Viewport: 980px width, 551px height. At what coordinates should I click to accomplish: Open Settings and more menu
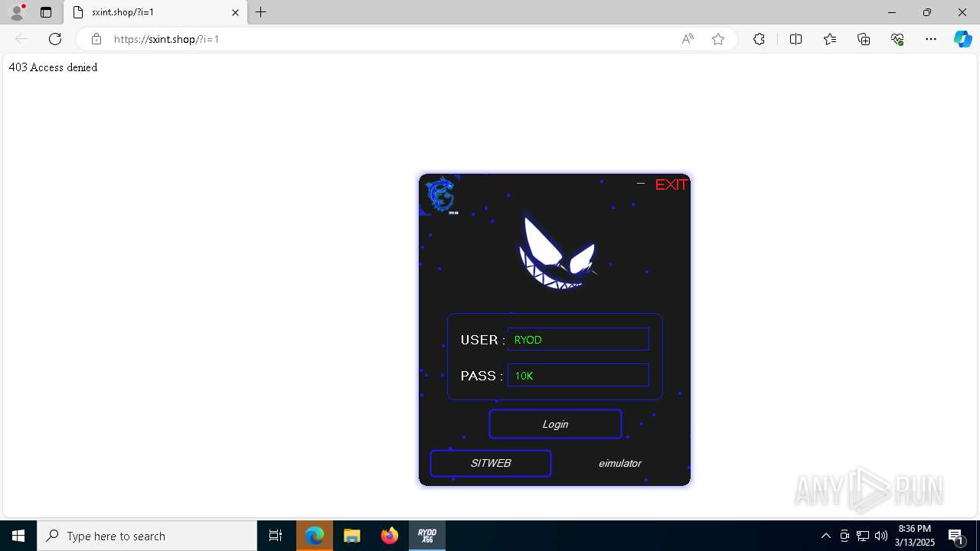tap(931, 39)
